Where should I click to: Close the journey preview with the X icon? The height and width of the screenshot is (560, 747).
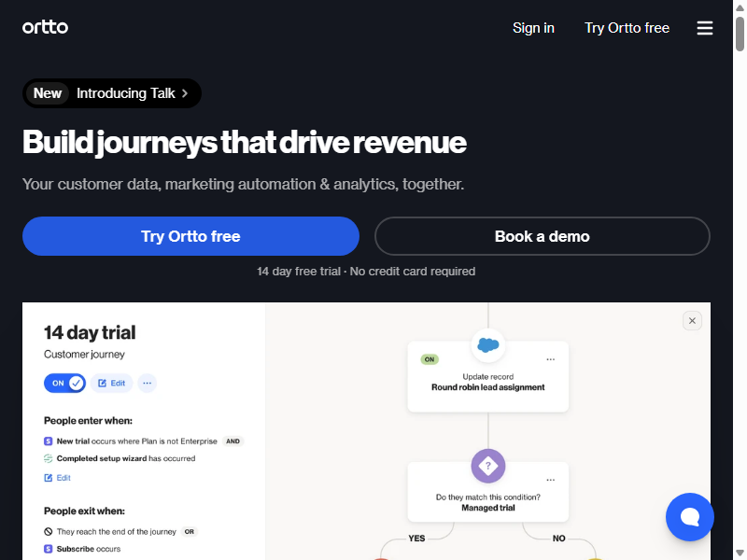692,320
